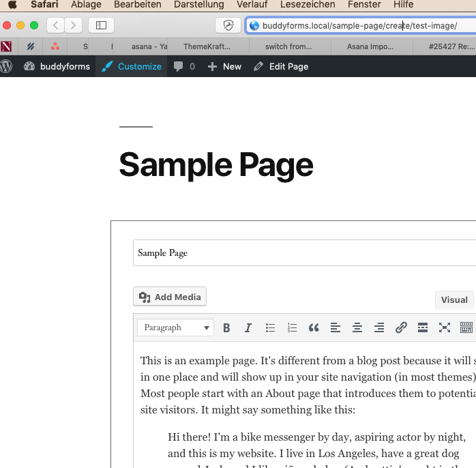Viewport: 476px width, 468px height.
Task: Switch to the pinned N tab
Action: point(6,46)
